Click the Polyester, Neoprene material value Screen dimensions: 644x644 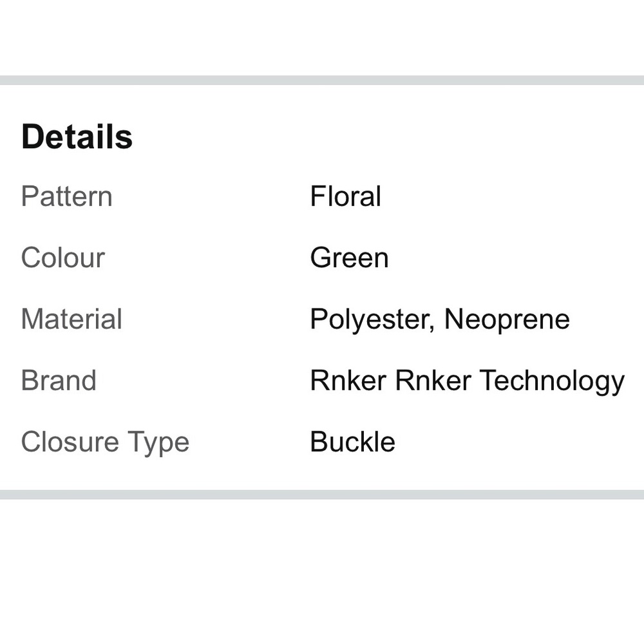click(440, 320)
